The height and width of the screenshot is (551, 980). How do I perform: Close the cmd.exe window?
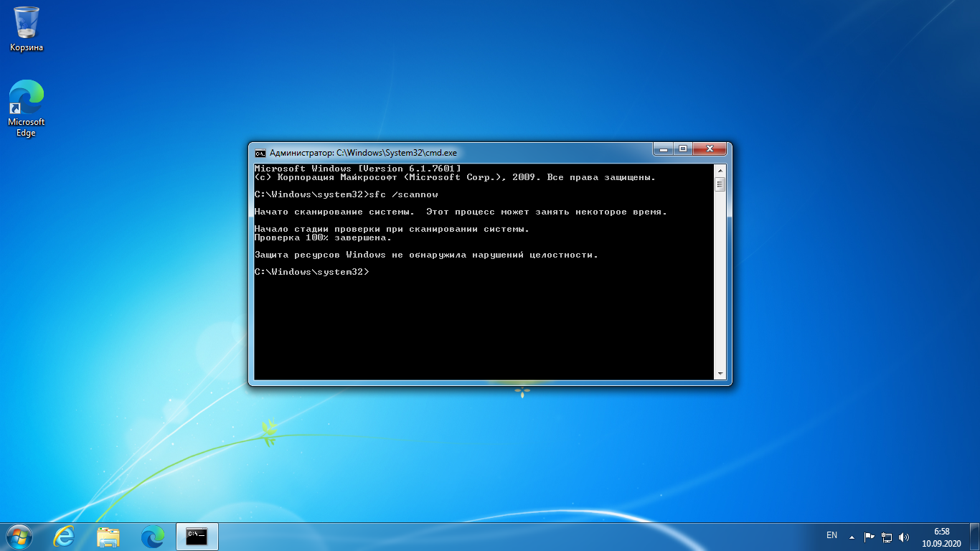coord(710,149)
